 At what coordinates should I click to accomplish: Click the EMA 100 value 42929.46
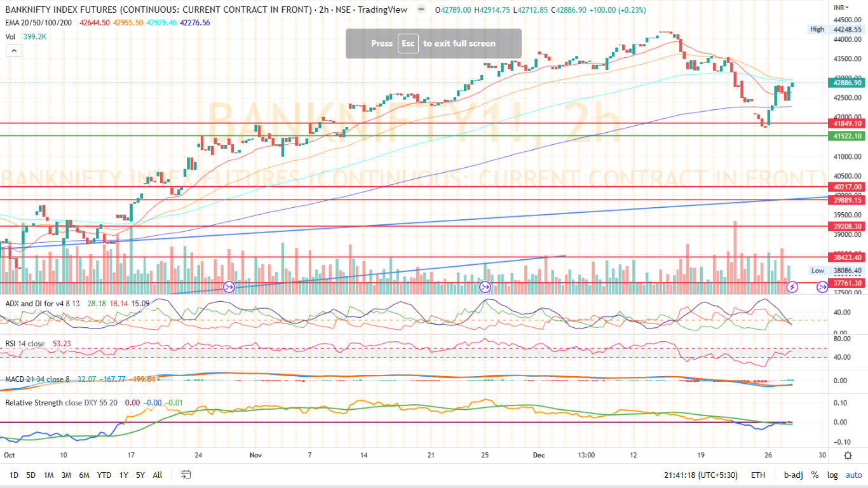tap(161, 22)
